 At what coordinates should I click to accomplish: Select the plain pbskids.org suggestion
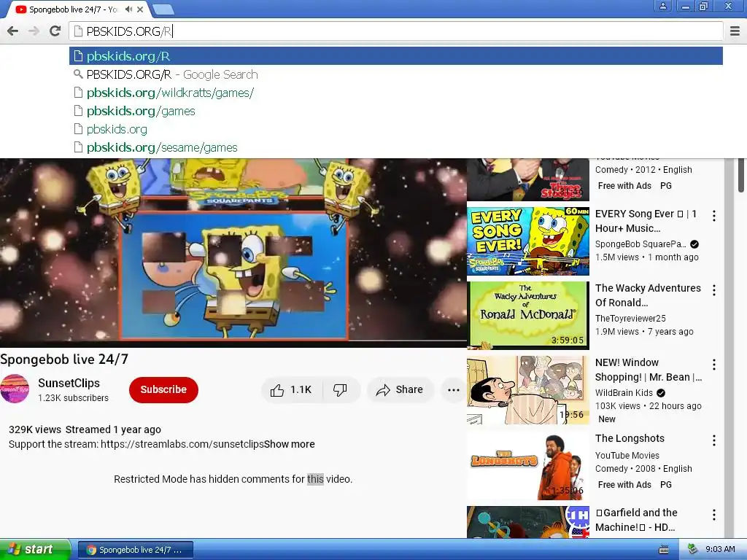[x=396, y=129]
